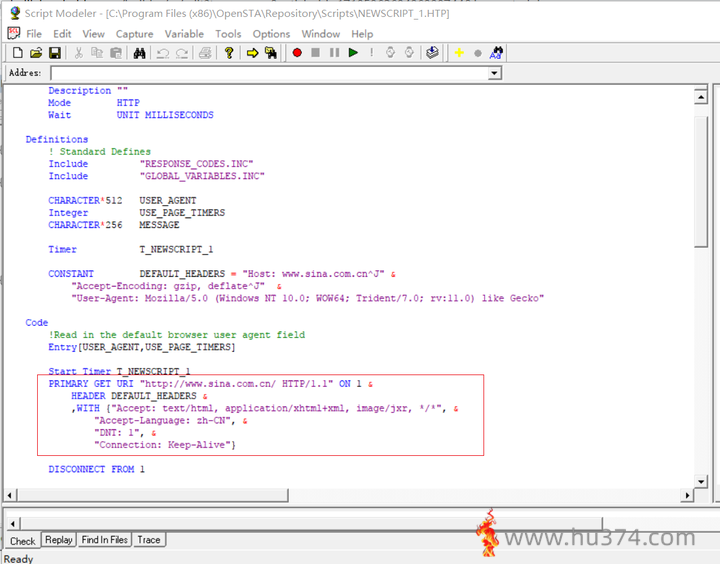Open the View menu
The image size is (720, 564).
94,34
